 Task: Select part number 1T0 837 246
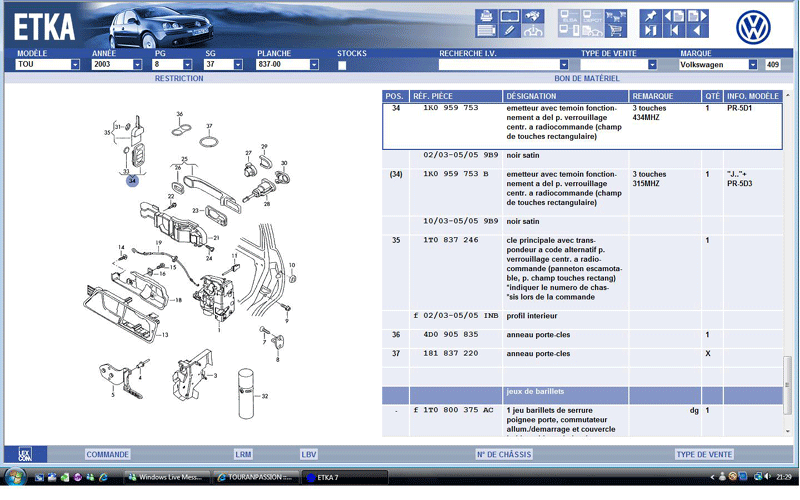pos(451,240)
